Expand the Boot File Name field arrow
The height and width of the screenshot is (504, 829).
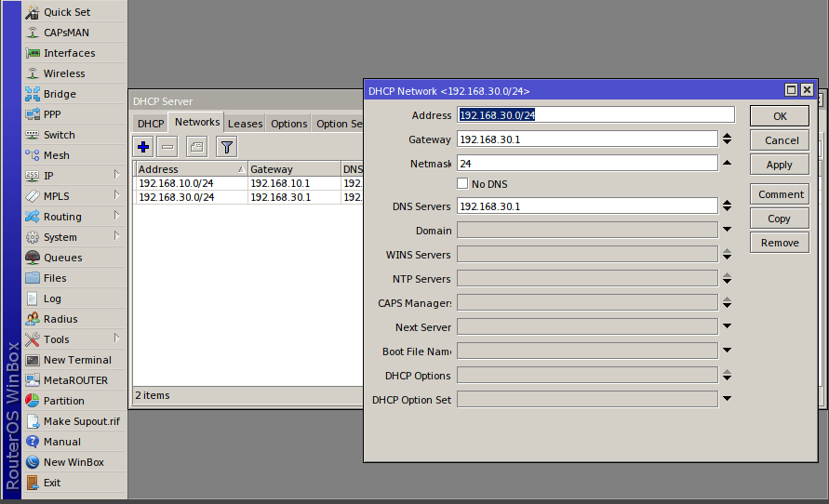pyautogui.click(x=727, y=351)
